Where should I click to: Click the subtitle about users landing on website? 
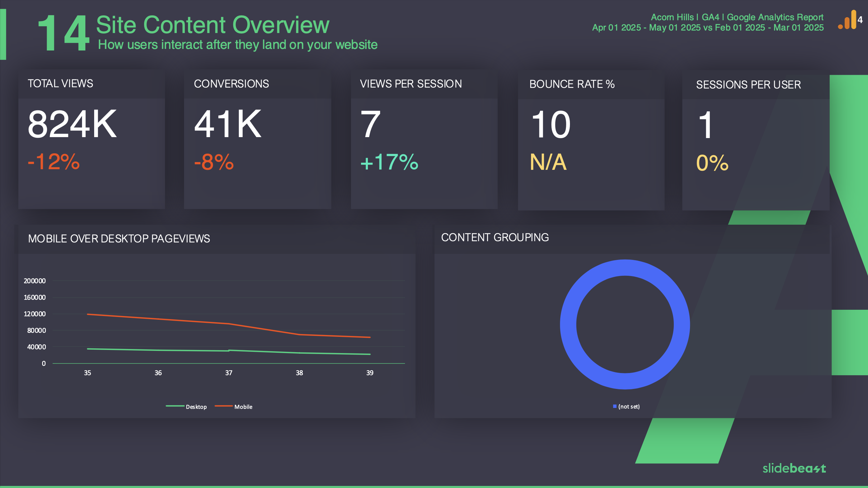coord(238,45)
